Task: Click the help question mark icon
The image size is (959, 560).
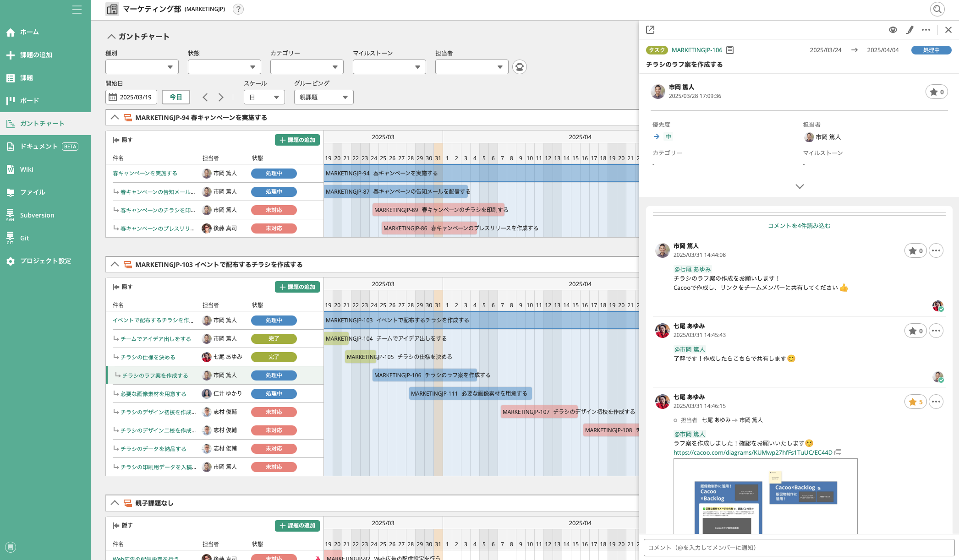Action: point(238,9)
